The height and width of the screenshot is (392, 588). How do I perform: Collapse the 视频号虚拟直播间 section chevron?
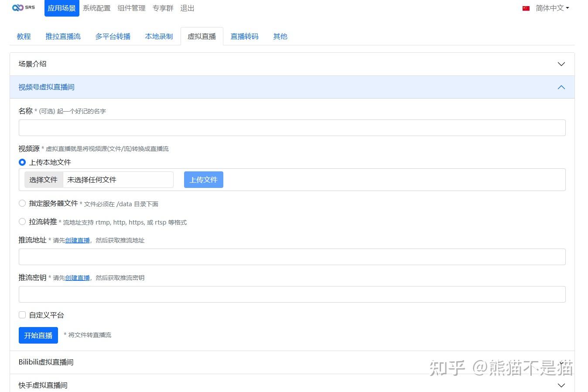tap(561, 87)
